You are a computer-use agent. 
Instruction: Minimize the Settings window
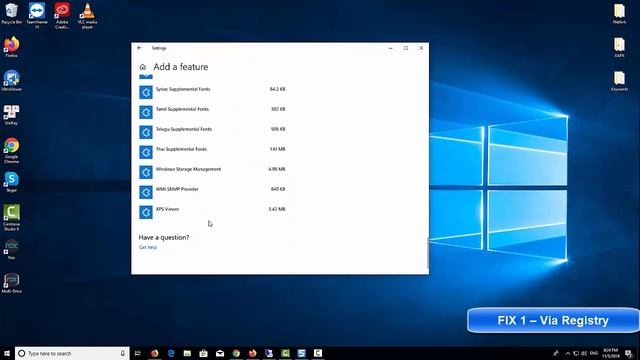click(x=391, y=48)
